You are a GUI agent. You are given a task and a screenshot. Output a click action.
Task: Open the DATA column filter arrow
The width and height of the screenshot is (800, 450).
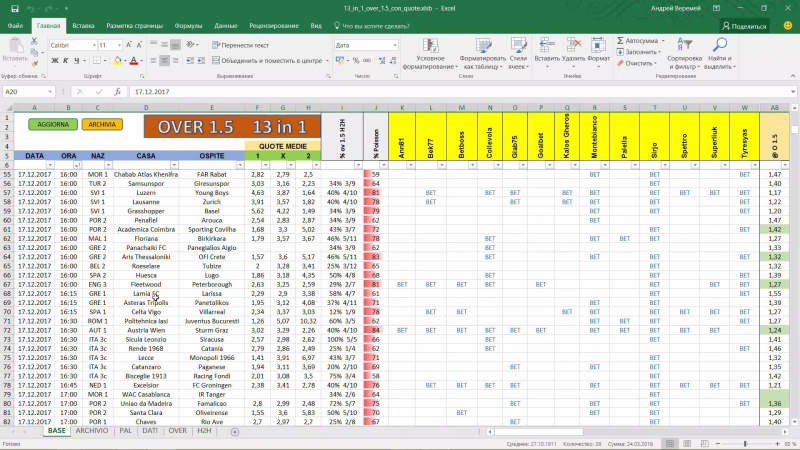click(x=50, y=165)
